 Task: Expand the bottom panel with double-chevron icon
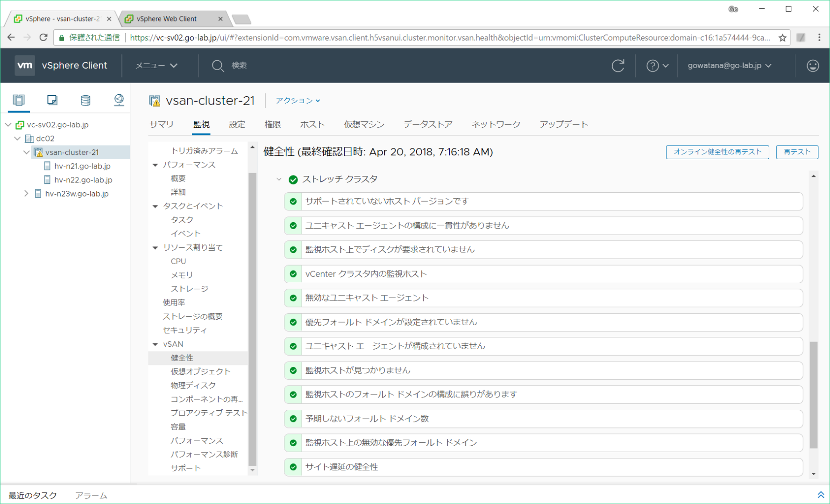coord(821,495)
